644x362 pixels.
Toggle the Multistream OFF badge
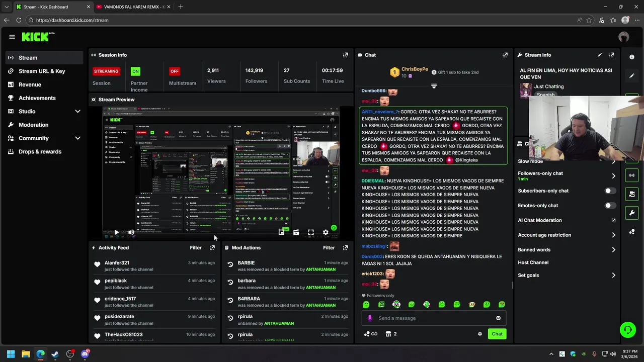click(175, 71)
